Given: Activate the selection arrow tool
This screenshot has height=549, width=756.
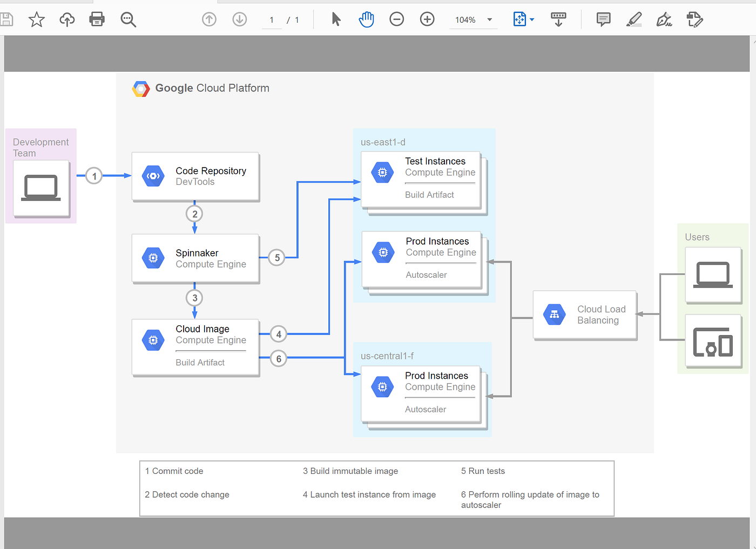Looking at the screenshot, I should tap(336, 19).
